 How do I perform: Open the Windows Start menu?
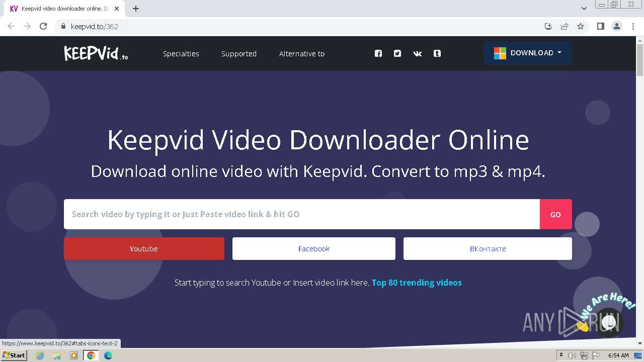tap(14, 355)
